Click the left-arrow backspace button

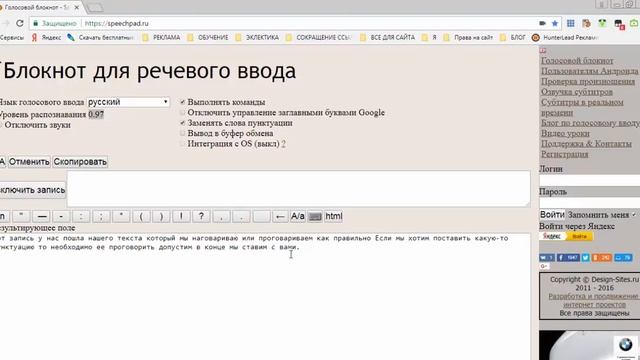(280, 216)
